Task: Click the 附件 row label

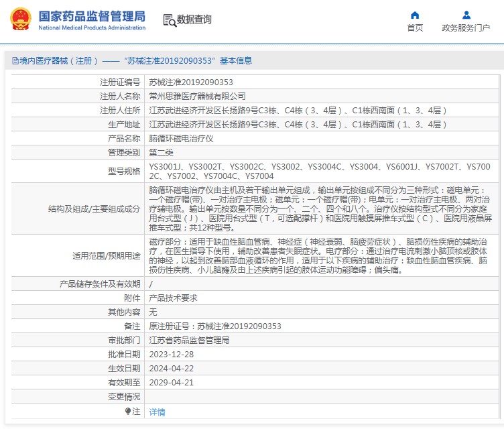Action: [x=132, y=298]
